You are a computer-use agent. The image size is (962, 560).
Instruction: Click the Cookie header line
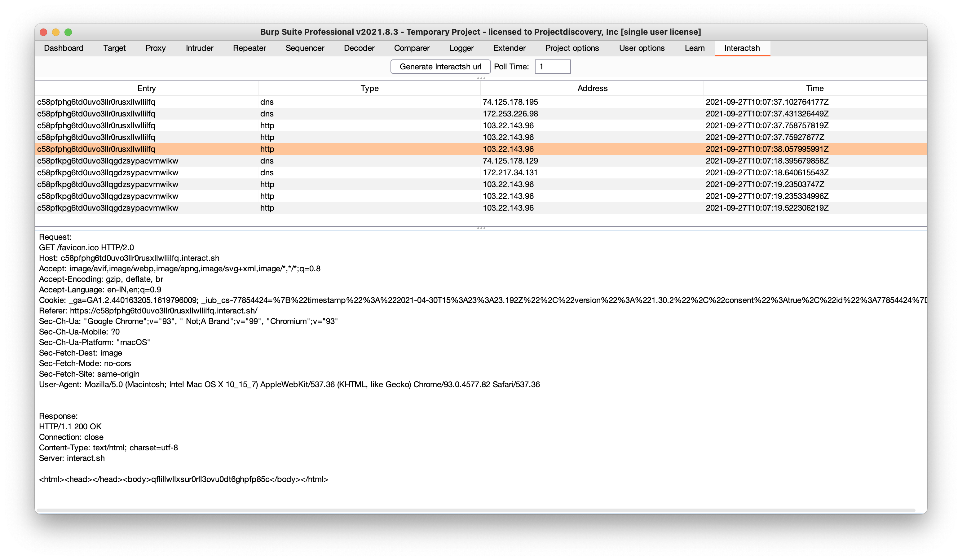[483, 301]
